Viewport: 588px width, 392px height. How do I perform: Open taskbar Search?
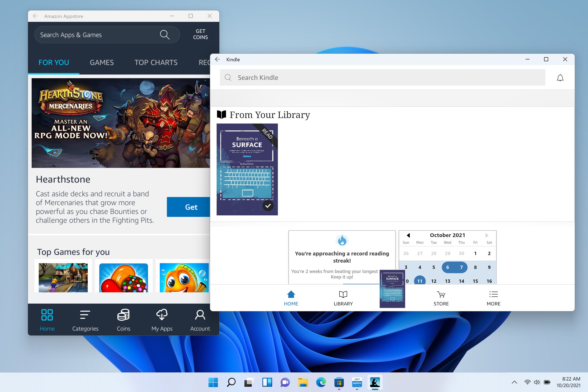pyautogui.click(x=231, y=382)
